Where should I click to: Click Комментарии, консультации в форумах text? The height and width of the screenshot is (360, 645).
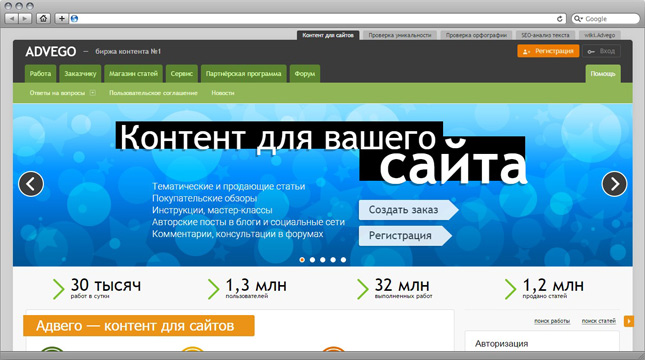[238, 234]
